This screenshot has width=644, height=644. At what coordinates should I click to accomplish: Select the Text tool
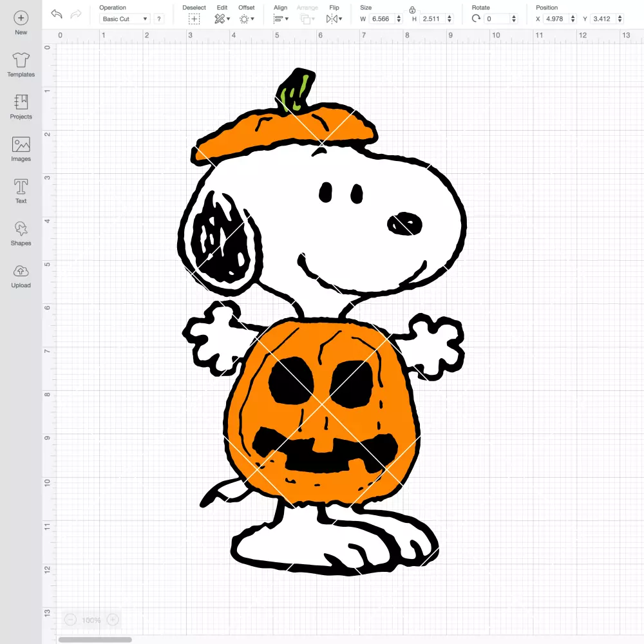[21, 191]
